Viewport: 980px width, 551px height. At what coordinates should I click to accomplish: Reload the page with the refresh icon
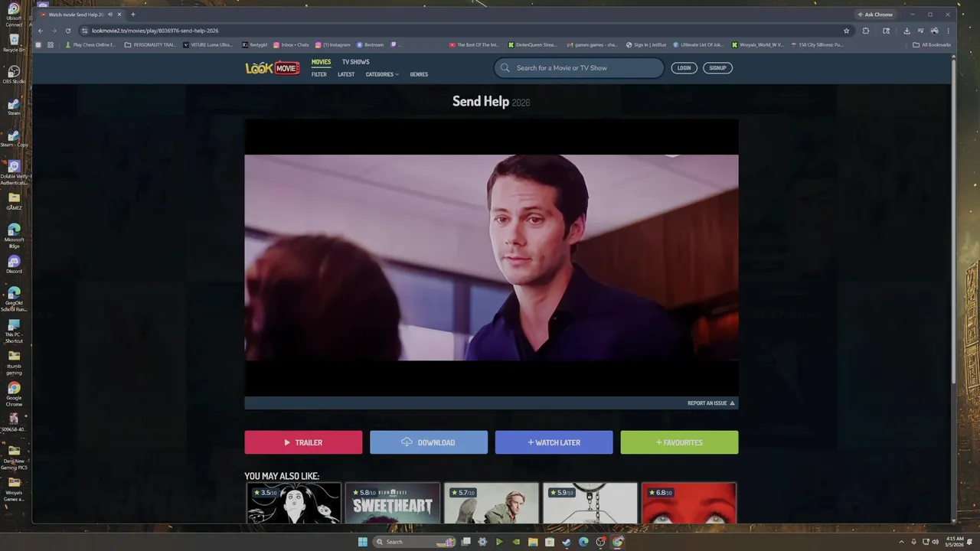[67, 31]
